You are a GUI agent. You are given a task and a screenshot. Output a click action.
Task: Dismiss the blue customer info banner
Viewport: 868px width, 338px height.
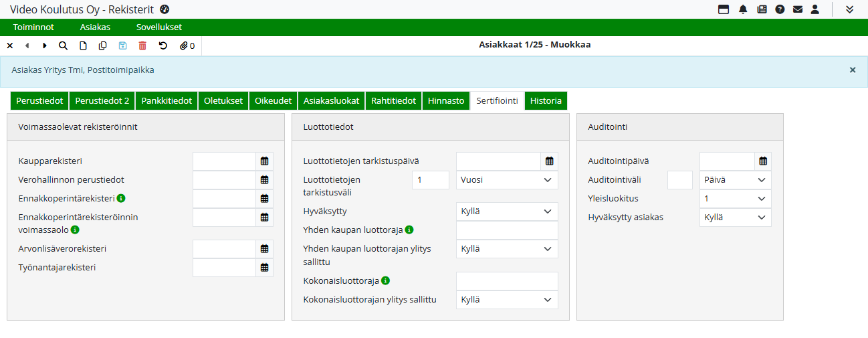coord(852,70)
